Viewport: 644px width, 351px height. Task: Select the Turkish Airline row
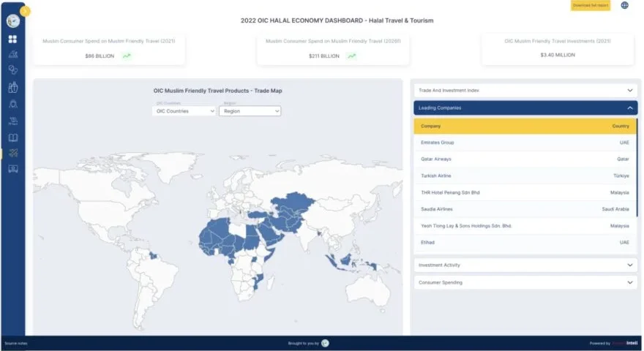pos(525,175)
